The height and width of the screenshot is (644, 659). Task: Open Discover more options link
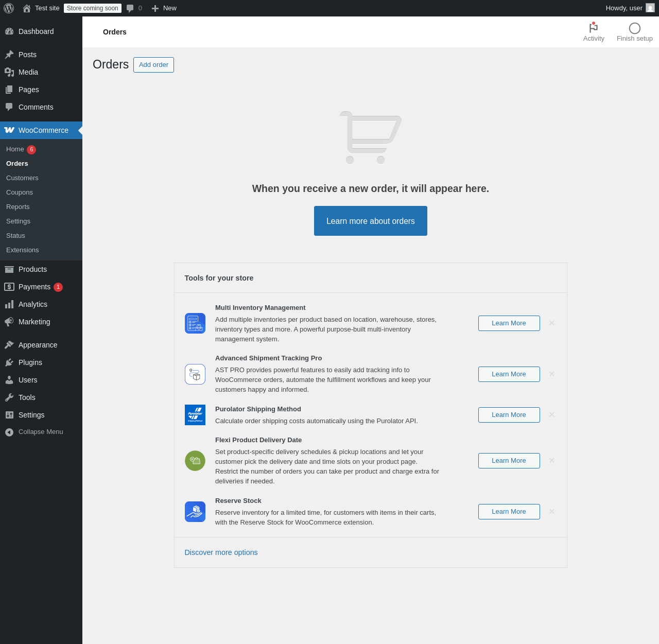tap(221, 552)
